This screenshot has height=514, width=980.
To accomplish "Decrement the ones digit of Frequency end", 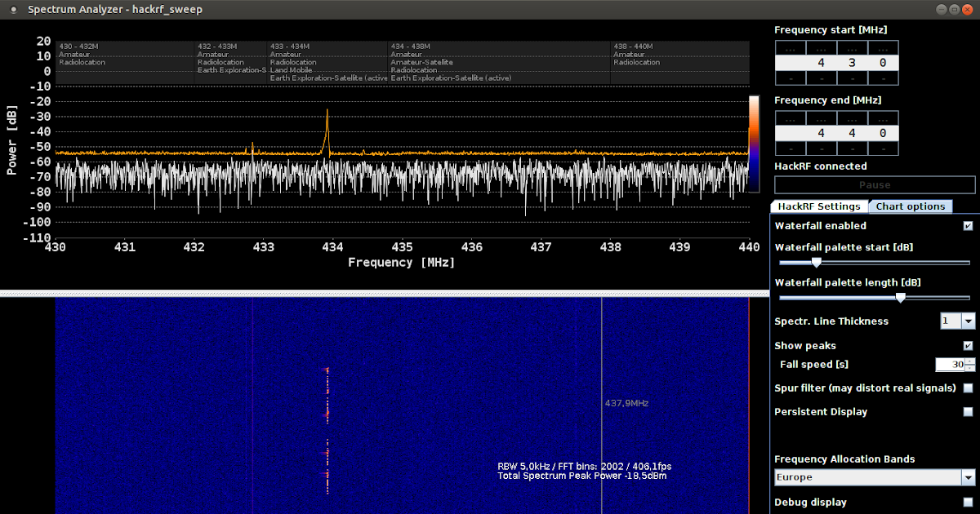I will 884,148.
